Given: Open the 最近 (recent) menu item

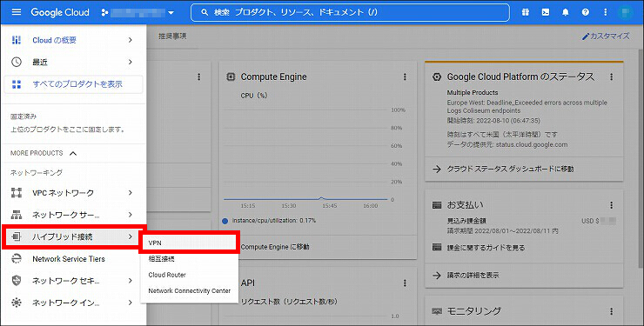Looking at the screenshot, I should pos(73,62).
